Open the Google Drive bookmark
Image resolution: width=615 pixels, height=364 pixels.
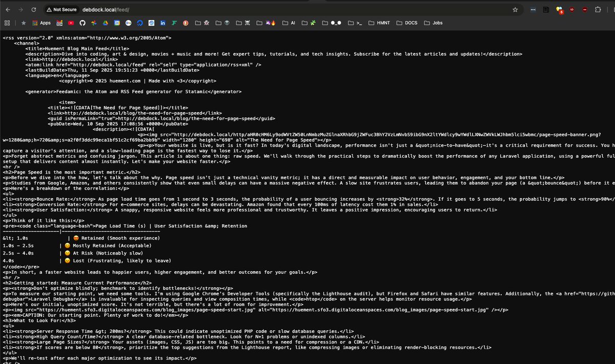tap(105, 23)
